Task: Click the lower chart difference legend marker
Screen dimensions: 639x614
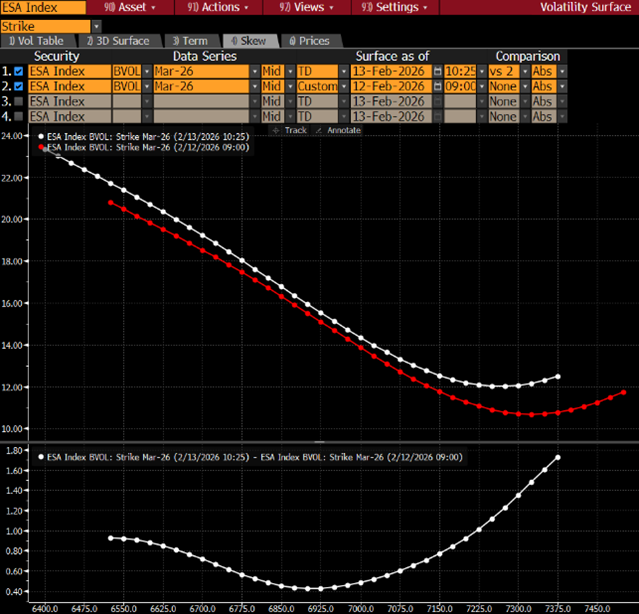Action: [41, 456]
